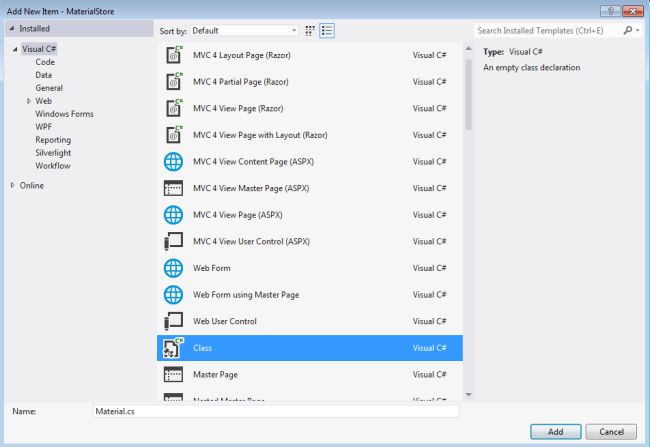Image resolution: width=650 pixels, height=447 pixels.
Task: Click the scroll up arrow of template list
Action: click(x=468, y=49)
